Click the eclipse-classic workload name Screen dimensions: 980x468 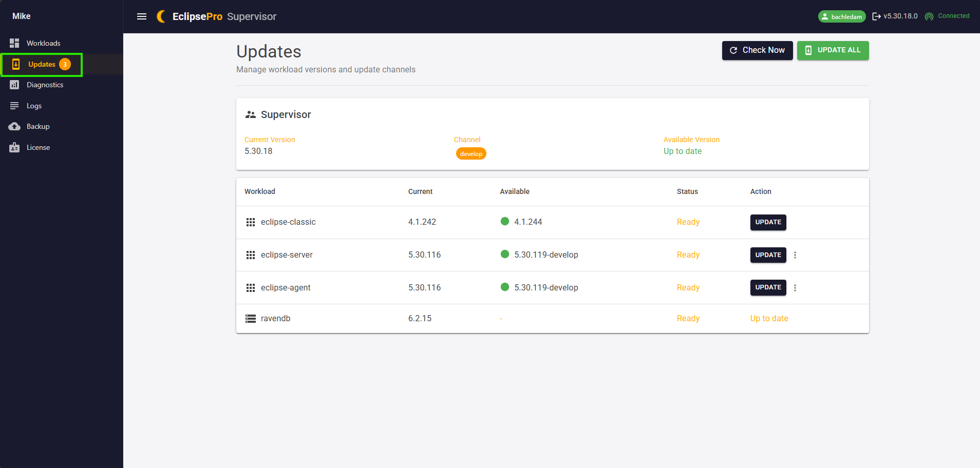[288, 222]
